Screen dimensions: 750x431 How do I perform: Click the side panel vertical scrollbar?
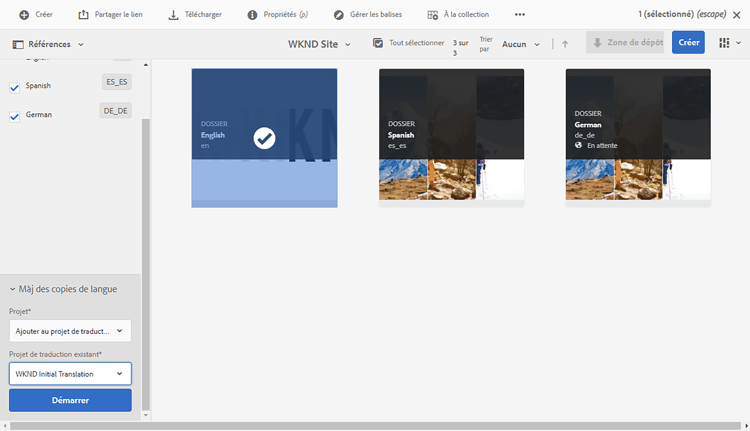point(146,264)
